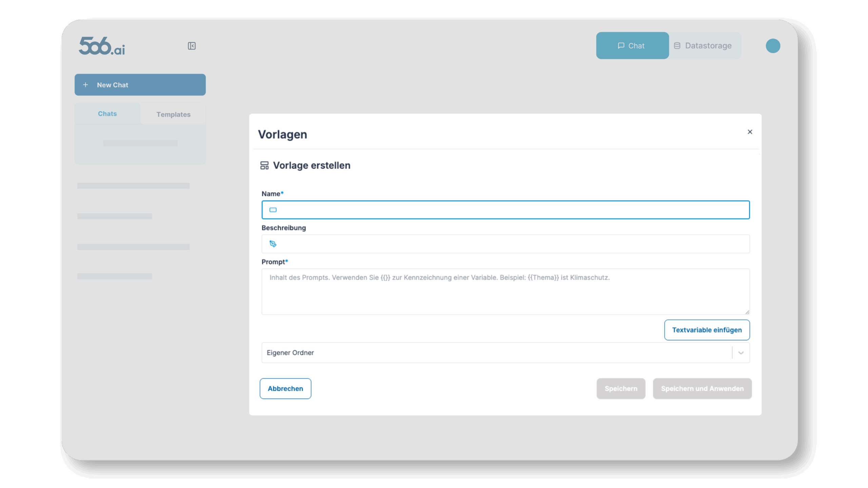This screenshot has height=488, width=868.
Task: Click into the Prompt text area
Action: pyautogui.click(x=506, y=292)
